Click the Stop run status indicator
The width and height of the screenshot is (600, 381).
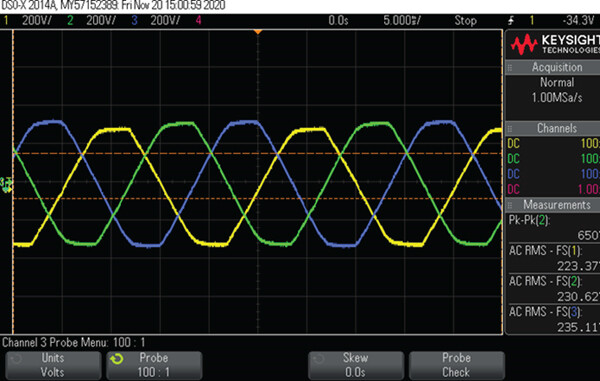(465, 20)
